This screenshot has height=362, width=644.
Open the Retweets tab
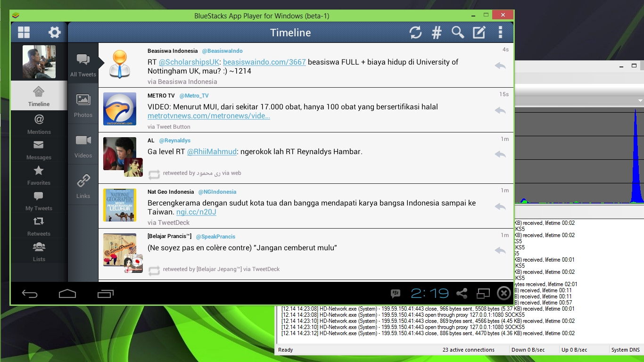click(39, 227)
